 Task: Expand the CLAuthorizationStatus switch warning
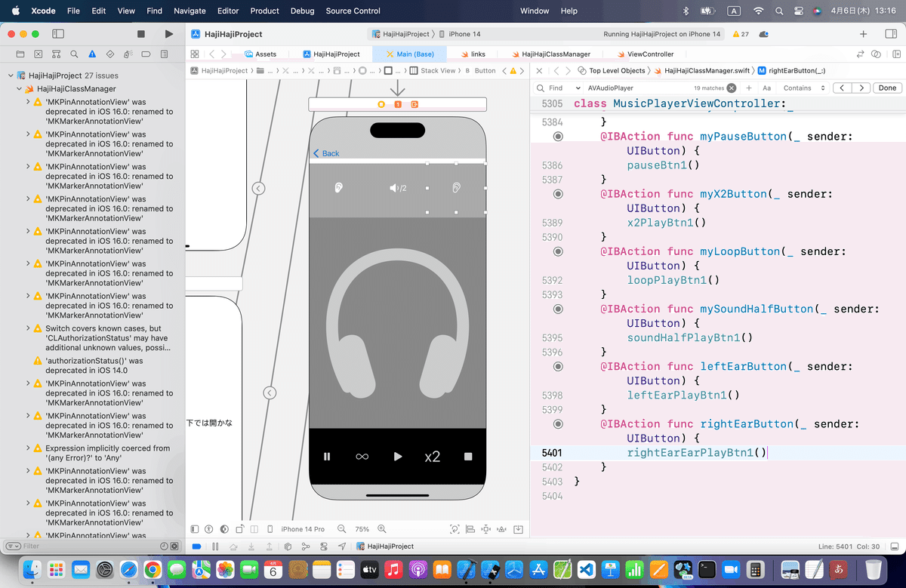tap(28, 328)
